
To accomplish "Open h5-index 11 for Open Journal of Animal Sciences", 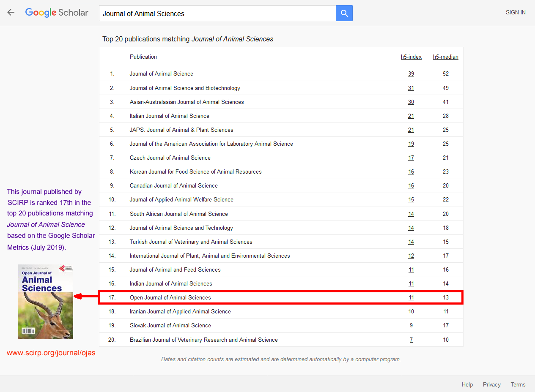I will click(x=411, y=298).
